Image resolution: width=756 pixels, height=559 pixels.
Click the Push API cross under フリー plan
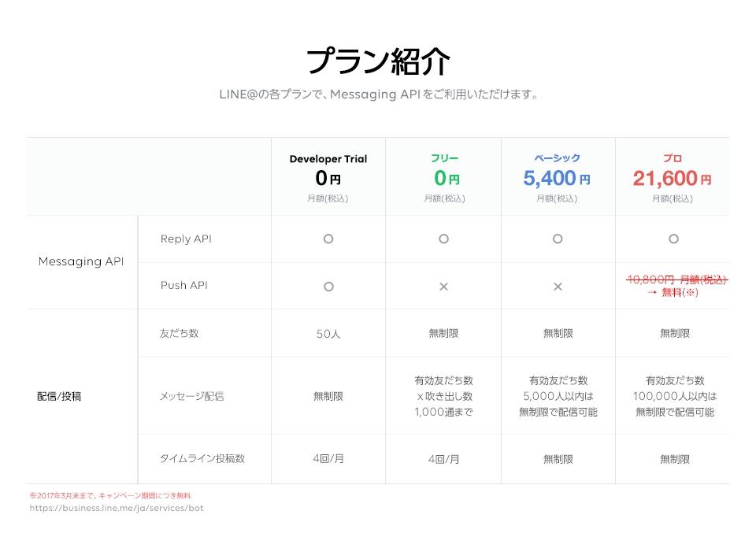pyautogui.click(x=443, y=287)
